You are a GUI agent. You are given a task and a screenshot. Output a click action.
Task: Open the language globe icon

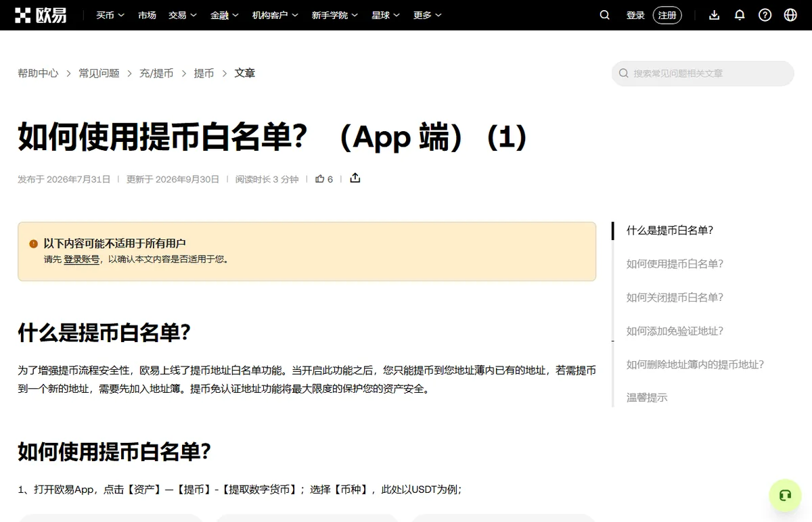tap(790, 15)
